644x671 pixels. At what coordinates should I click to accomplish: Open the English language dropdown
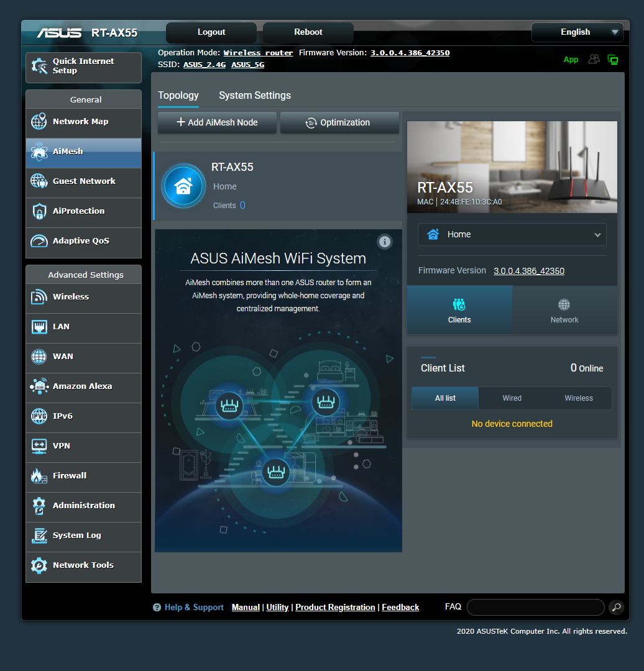(x=577, y=32)
